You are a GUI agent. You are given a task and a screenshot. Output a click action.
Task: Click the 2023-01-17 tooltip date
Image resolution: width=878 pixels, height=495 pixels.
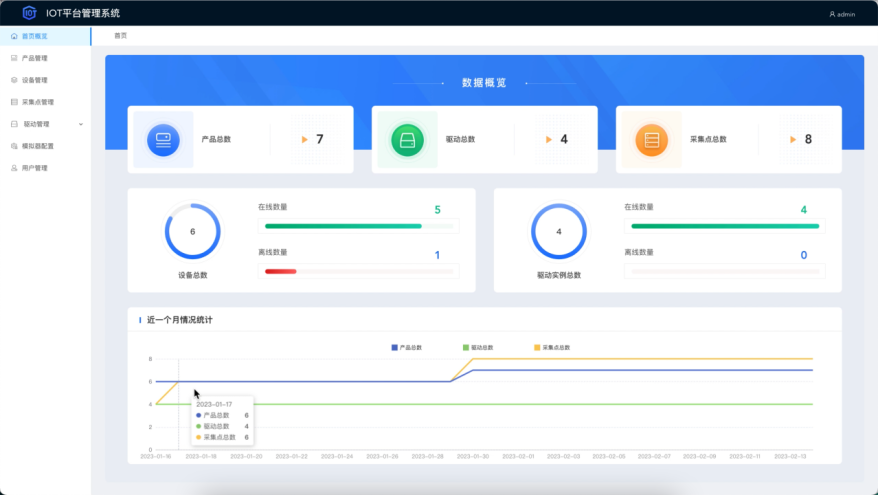click(x=214, y=404)
